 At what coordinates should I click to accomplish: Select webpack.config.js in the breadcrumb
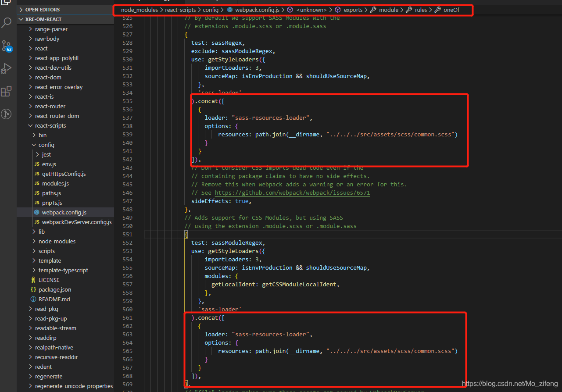pyautogui.click(x=257, y=10)
